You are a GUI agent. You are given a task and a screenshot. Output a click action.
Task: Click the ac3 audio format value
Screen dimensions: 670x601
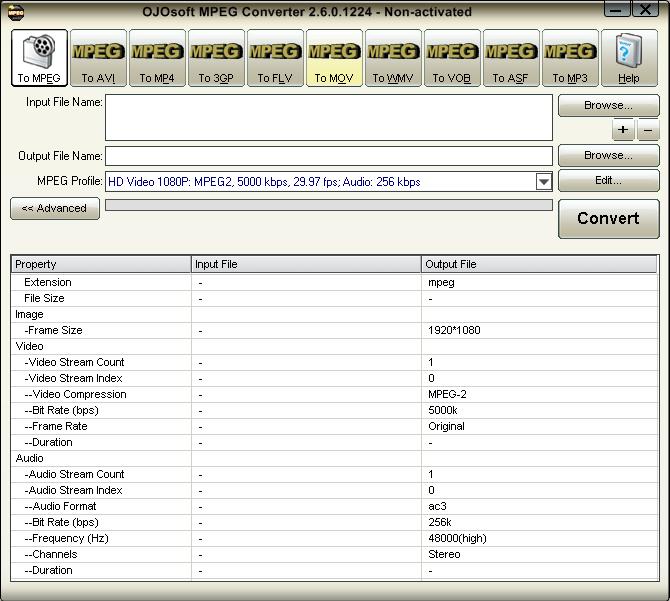[437, 506]
